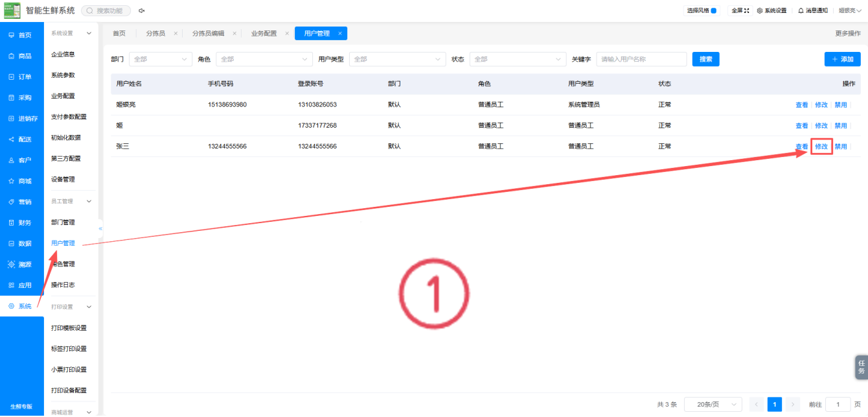
Task: Open 角色管理 in the submenu
Action: [x=63, y=264]
